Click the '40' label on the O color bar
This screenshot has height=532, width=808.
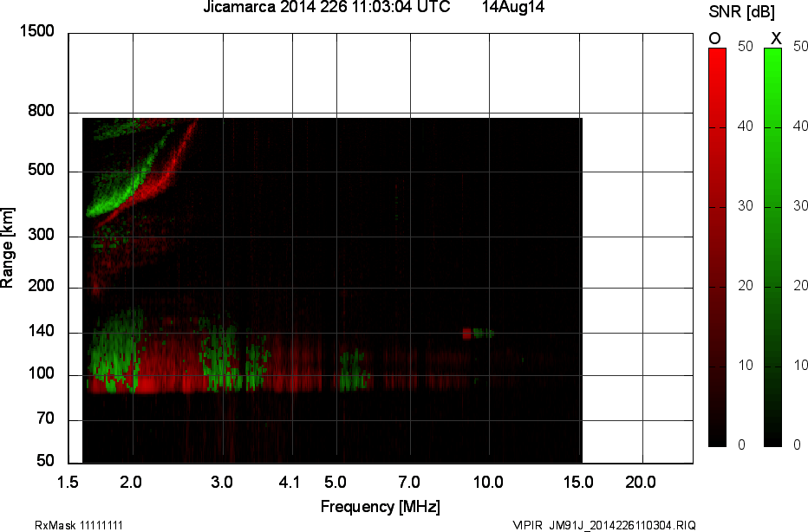pos(745,127)
